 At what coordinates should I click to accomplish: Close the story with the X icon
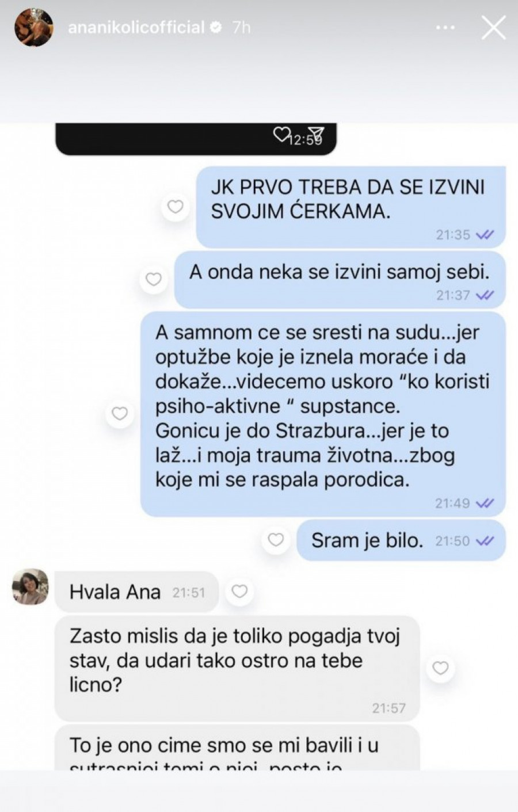(x=493, y=27)
